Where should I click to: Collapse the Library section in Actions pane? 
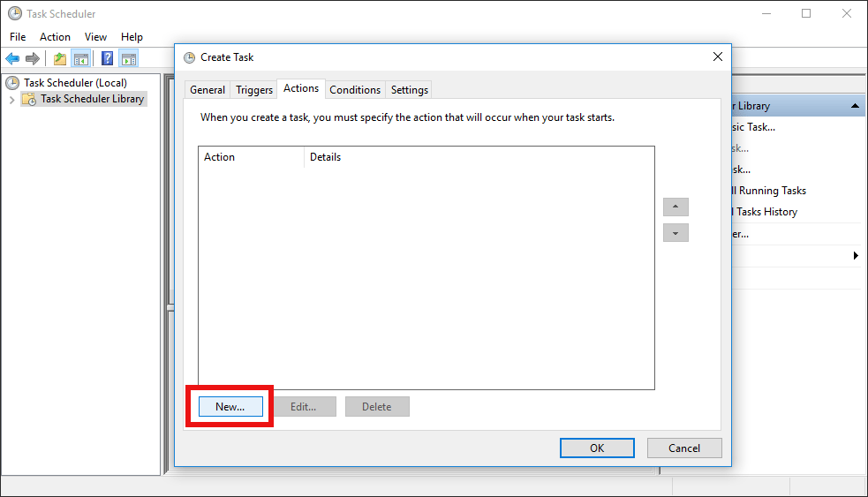pyautogui.click(x=855, y=106)
